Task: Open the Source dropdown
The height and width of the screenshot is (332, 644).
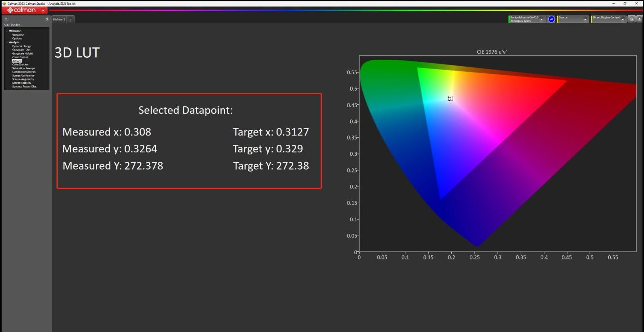Action: (573, 19)
